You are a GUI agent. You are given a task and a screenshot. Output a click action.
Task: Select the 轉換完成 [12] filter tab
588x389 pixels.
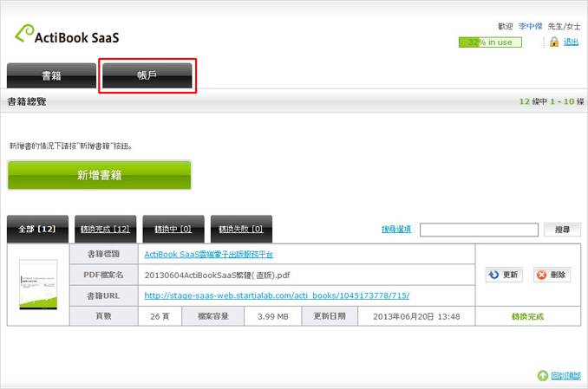click(x=106, y=229)
